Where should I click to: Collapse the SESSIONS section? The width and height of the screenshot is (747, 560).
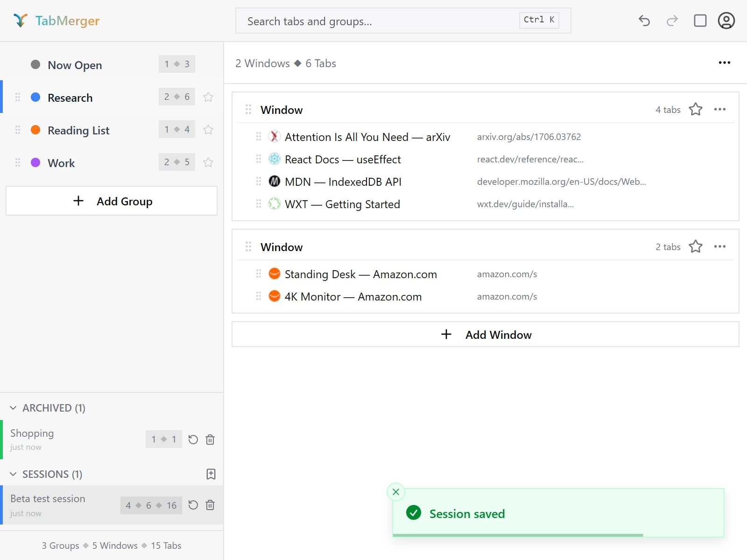click(x=13, y=474)
